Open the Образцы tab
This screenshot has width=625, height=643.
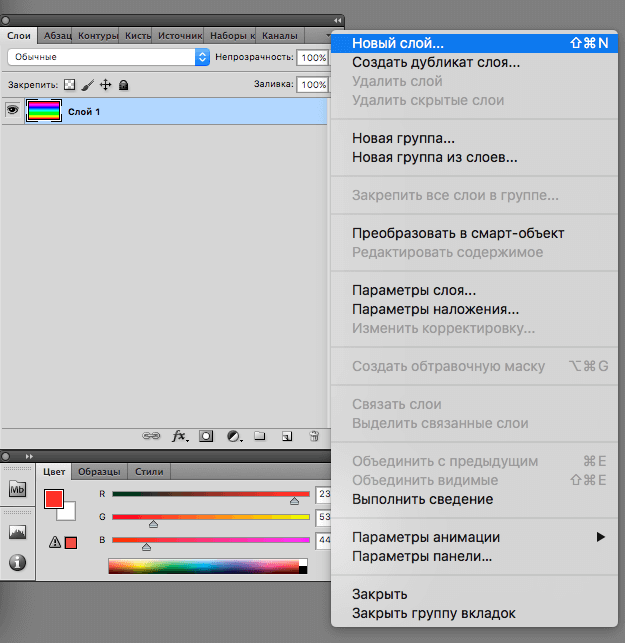99,472
